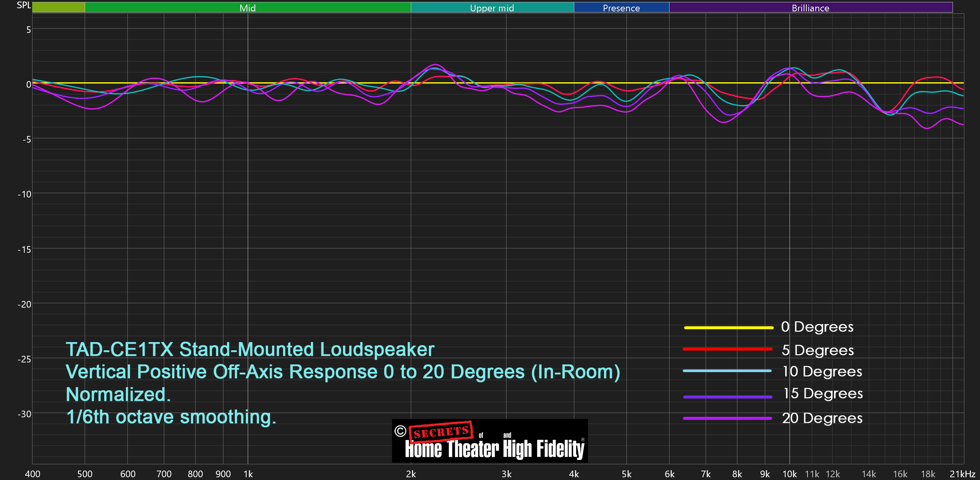Click the '21kHz' frequency axis label
This screenshot has height=480, width=980.
[962, 474]
